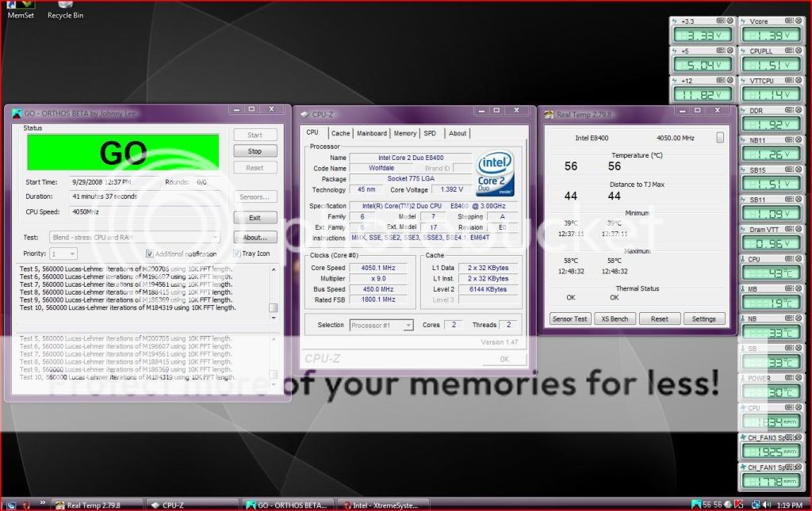Image resolution: width=812 pixels, height=511 pixels.
Task: Open the Recycle Bin desktop icon
Action: [x=65, y=10]
